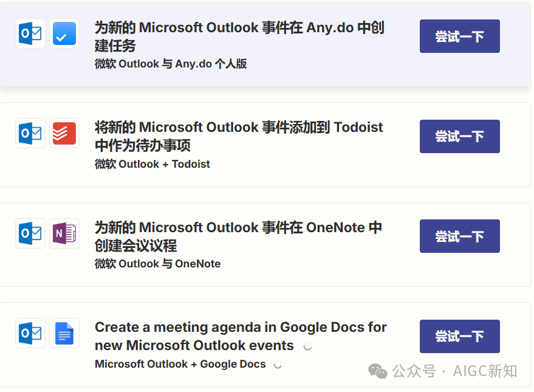534x392 pixels.
Task: Click 尝试一下 button for OneNote integration
Action: (459, 236)
